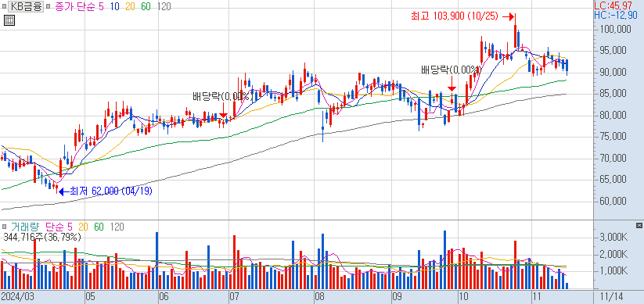
Task: Click the 배당락(0.00%) marker near October
Action: click(x=452, y=70)
